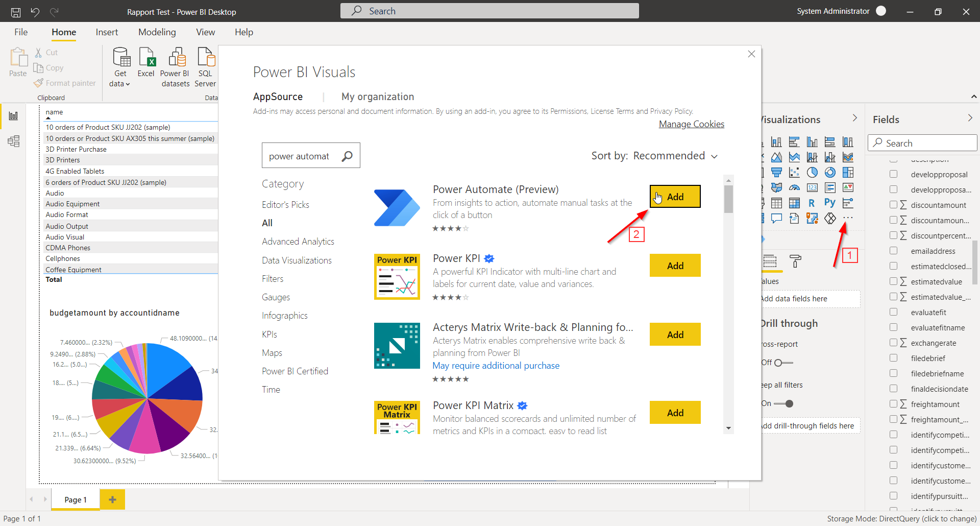The height and width of the screenshot is (526, 980).
Task: Select the Pie chart visualization icon
Action: (x=812, y=172)
